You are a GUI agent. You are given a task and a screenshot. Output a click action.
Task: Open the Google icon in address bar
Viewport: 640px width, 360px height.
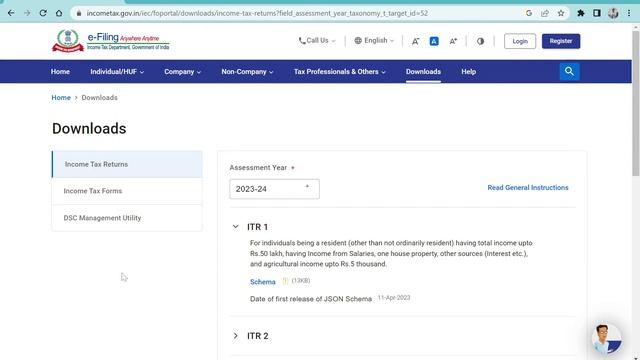(529, 13)
